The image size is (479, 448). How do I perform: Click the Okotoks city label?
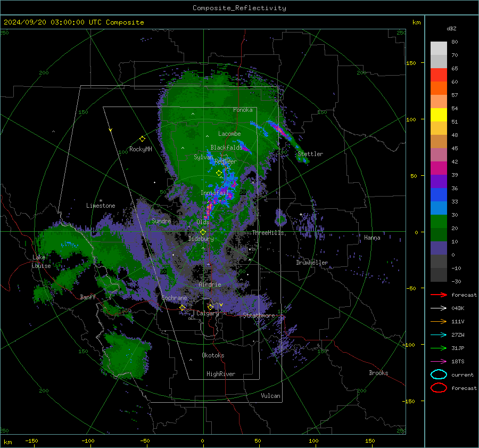[x=213, y=355]
